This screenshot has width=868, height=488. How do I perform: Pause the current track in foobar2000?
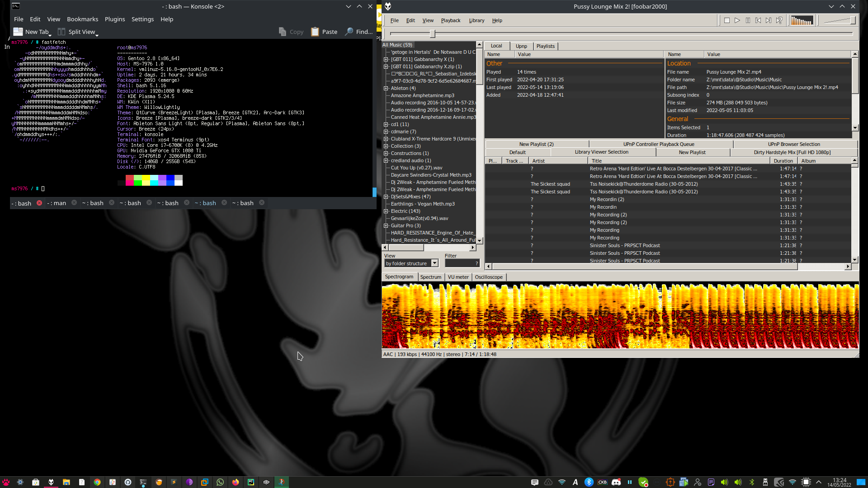(748, 20)
